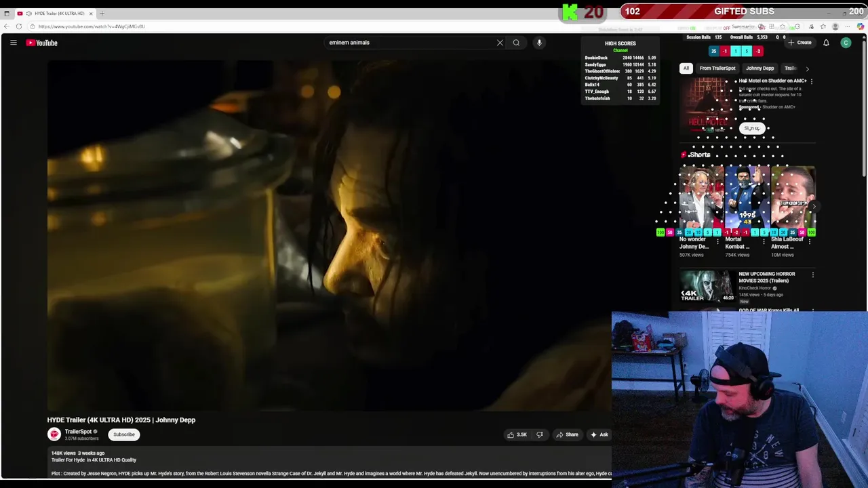Open the account avatar menu
The image size is (868, 488).
846,43
